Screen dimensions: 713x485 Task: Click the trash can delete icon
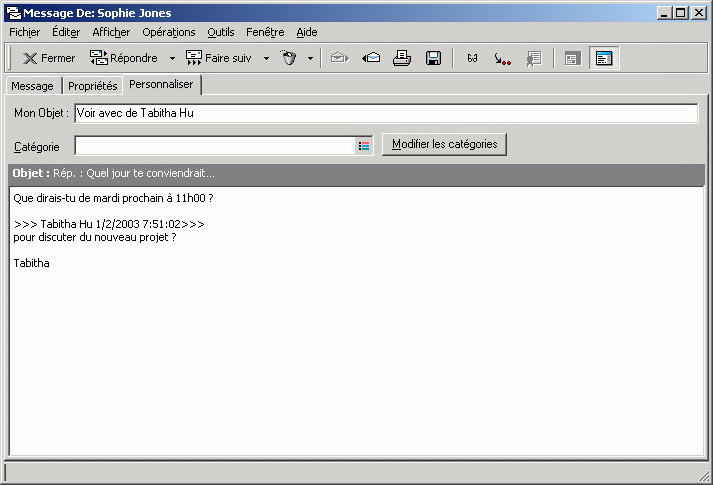click(288, 58)
